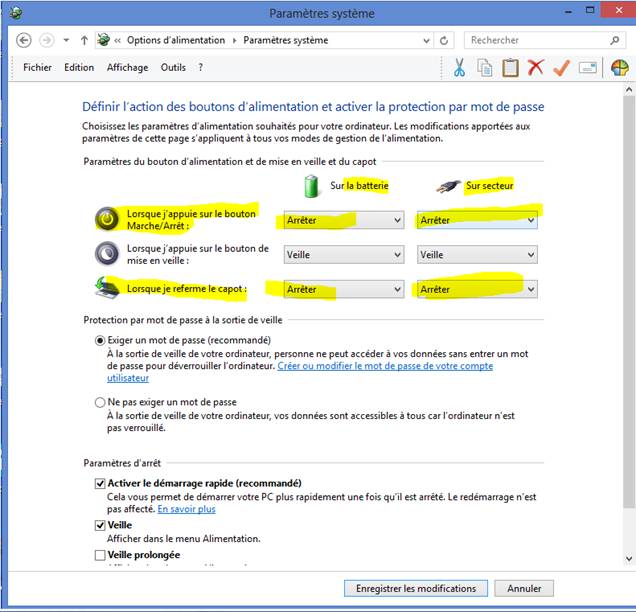Click the Cut scissors toolbar icon
The height and width of the screenshot is (612, 636).
(x=459, y=67)
